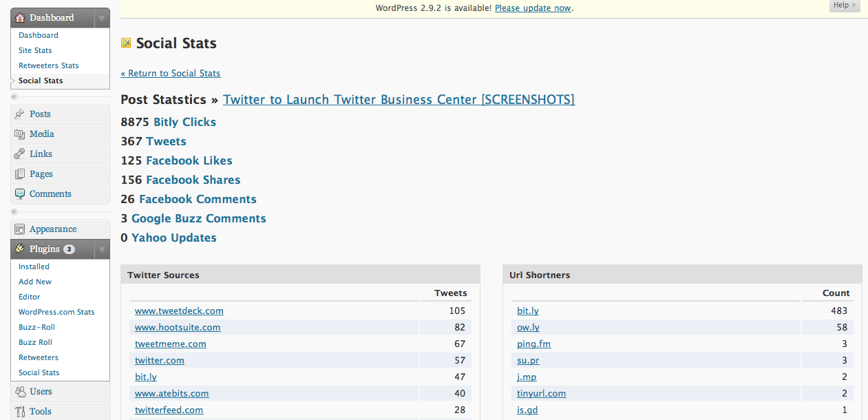The width and height of the screenshot is (868, 420).
Task: Open WordPress.com Stats submenu item
Action: click(56, 312)
